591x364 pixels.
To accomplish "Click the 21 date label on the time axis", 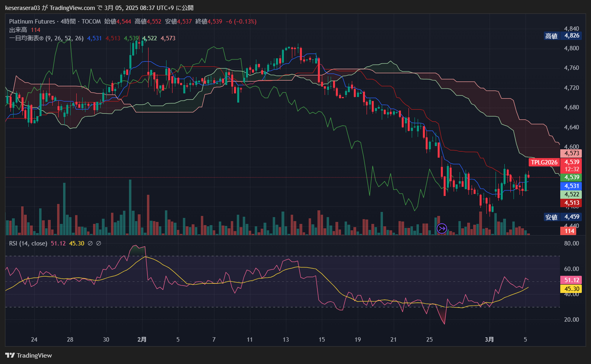I will coord(394,340).
